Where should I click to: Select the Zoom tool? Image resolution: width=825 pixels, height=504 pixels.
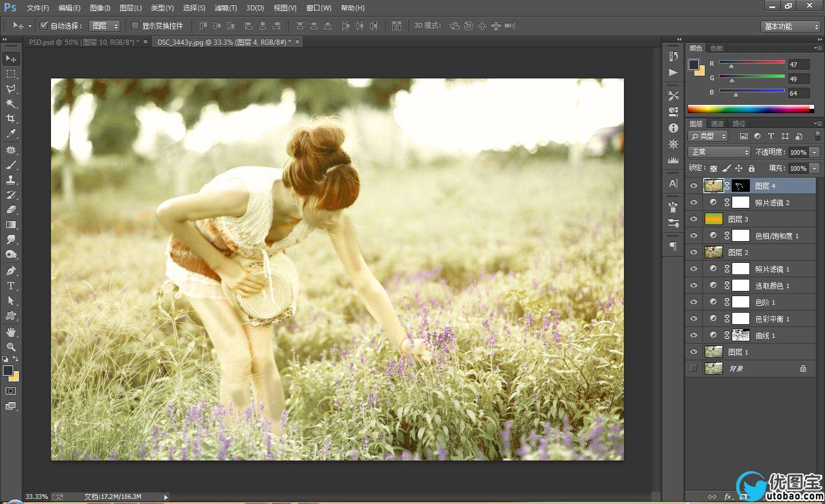click(x=11, y=347)
